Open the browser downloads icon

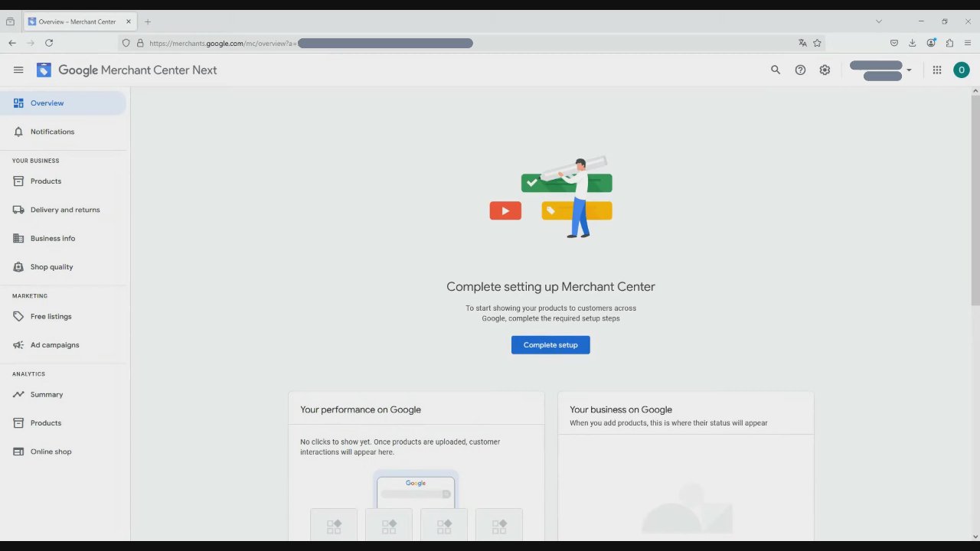pyautogui.click(x=912, y=43)
